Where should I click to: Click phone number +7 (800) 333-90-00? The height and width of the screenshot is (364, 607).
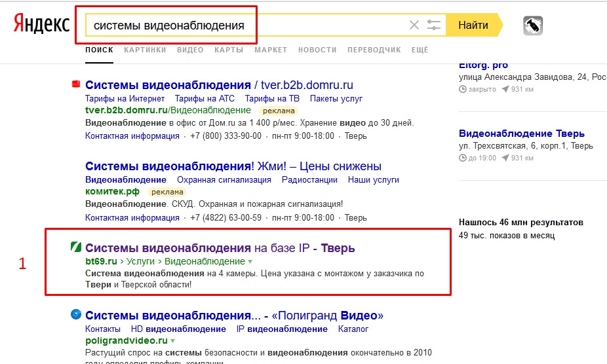(x=225, y=136)
